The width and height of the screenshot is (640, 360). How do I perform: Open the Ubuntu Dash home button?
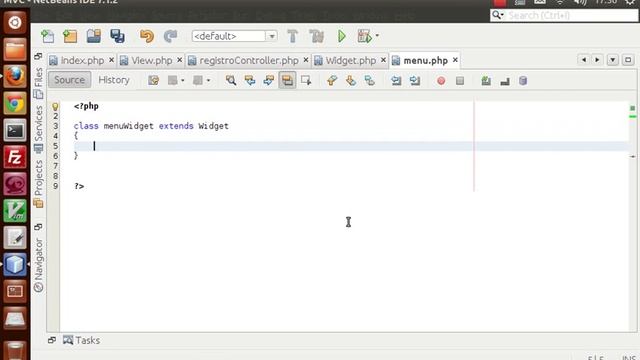15,22
